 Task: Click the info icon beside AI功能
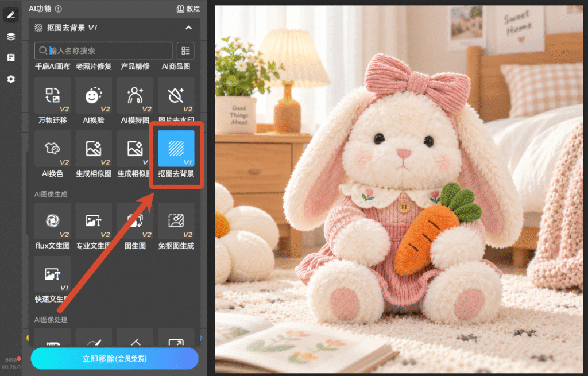pos(59,9)
